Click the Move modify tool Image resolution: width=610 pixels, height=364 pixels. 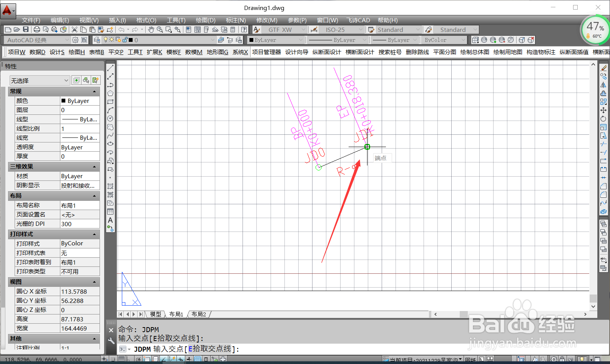click(x=603, y=110)
